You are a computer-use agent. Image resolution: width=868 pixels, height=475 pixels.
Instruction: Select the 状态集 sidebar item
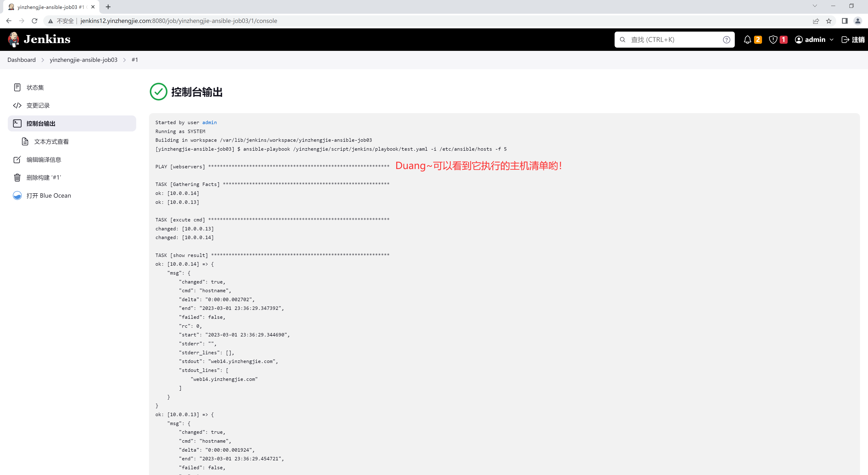35,88
